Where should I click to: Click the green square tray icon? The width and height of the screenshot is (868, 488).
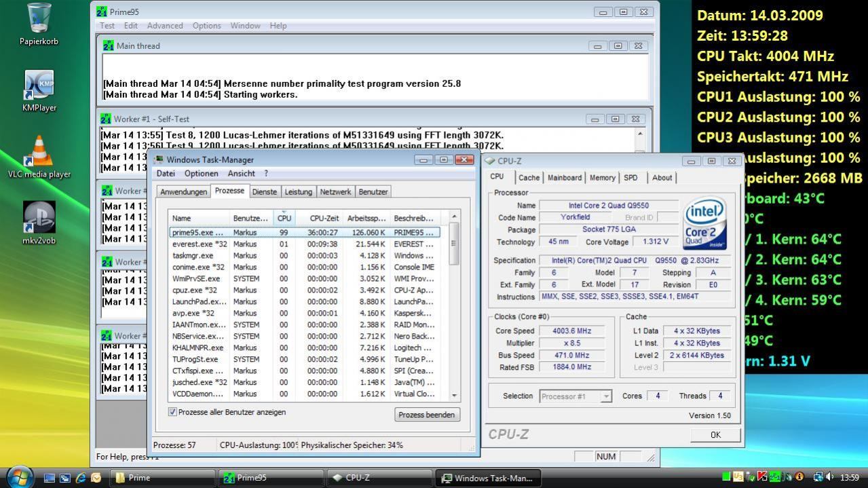[726, 477]
